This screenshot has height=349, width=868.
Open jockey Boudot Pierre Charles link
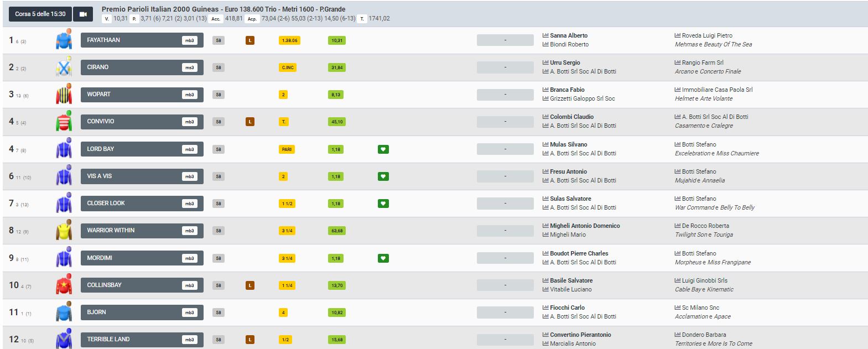(579, 253)
